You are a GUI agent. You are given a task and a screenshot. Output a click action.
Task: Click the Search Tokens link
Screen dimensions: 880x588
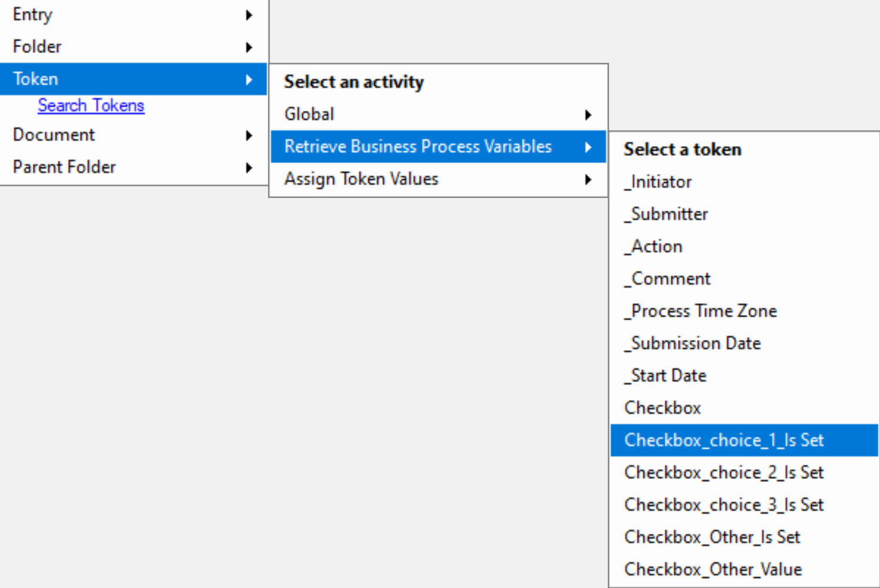tap(91, 106)
